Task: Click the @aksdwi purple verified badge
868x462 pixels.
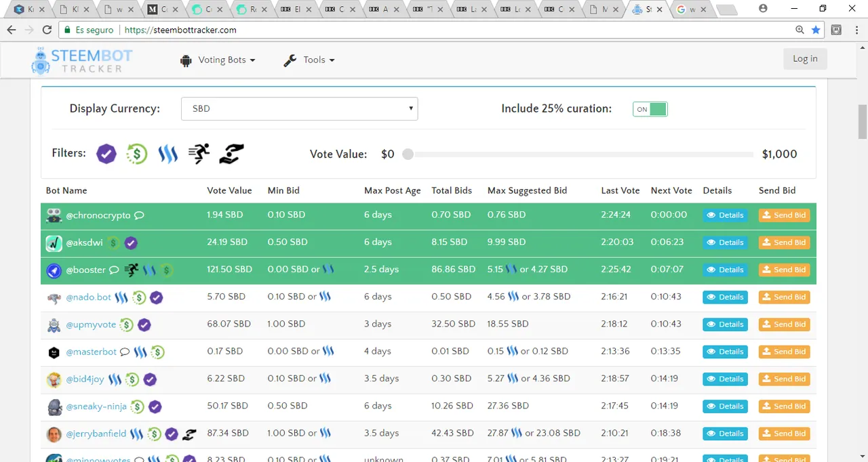Action: pos(131,243)
